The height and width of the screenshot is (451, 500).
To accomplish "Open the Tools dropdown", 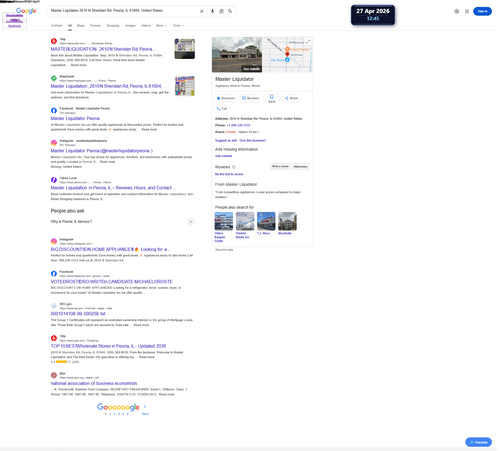I will point(178,26).
